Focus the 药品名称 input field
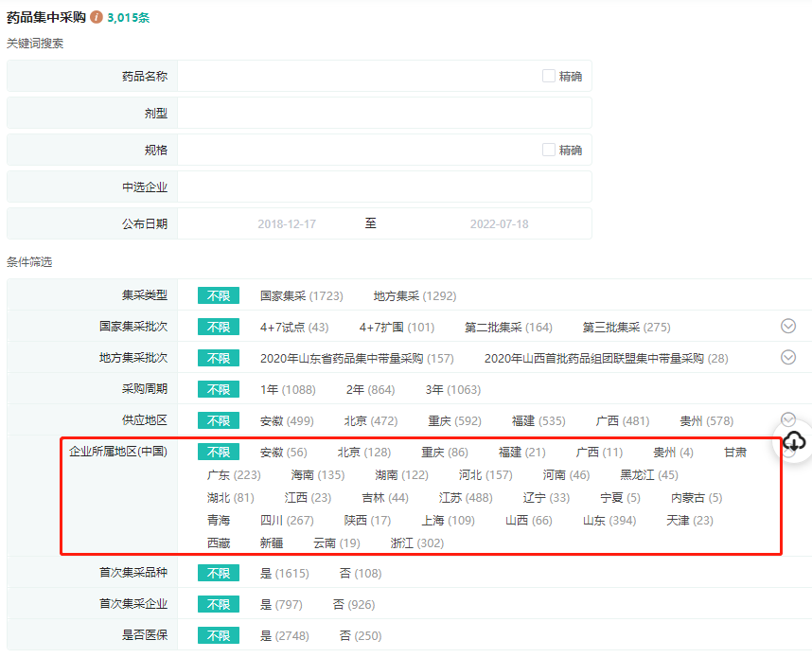 [x=358, y=76]
